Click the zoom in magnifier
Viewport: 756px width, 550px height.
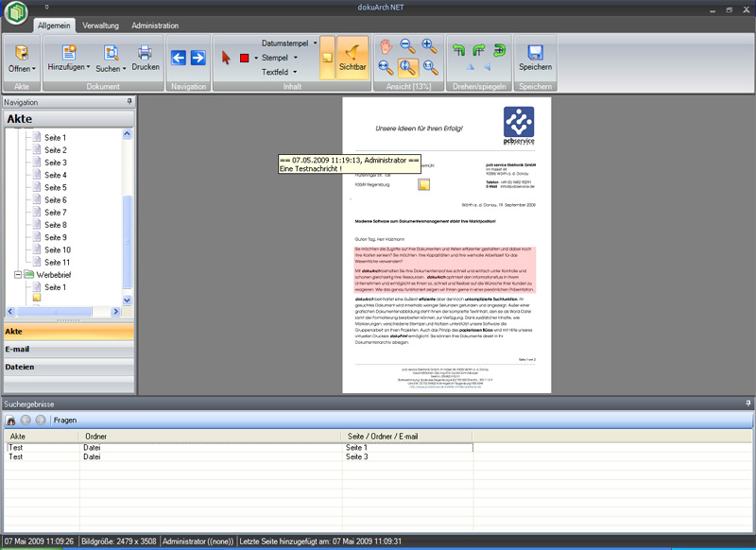point(429,46)
